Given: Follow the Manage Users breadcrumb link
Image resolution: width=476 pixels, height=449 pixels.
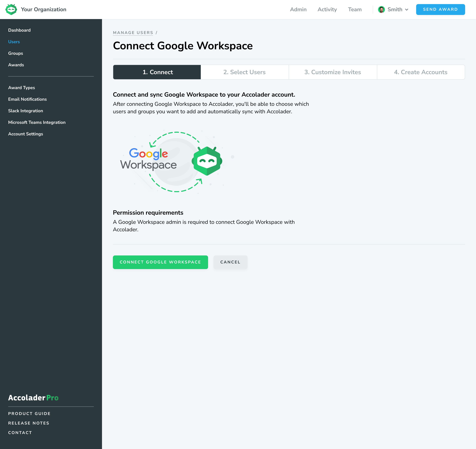Looking at the screenshot, I should pyautogui.click(x=133, y=33).
